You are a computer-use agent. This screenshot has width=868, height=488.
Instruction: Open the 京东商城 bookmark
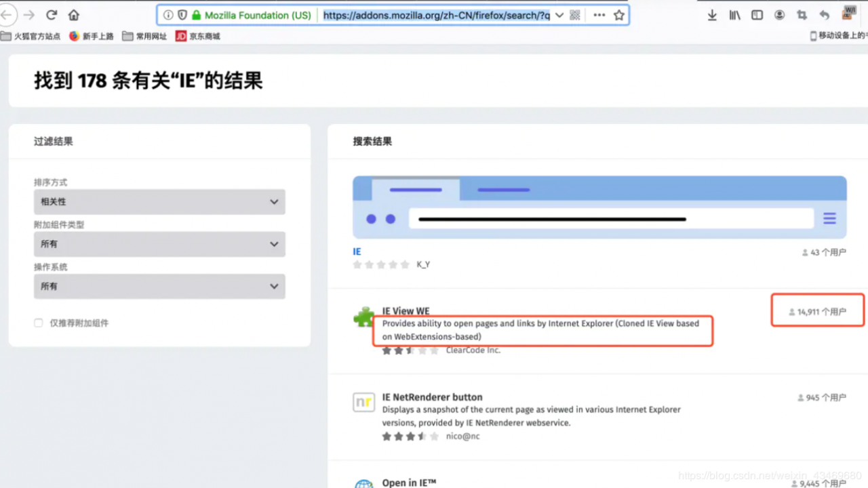[198, 36]
